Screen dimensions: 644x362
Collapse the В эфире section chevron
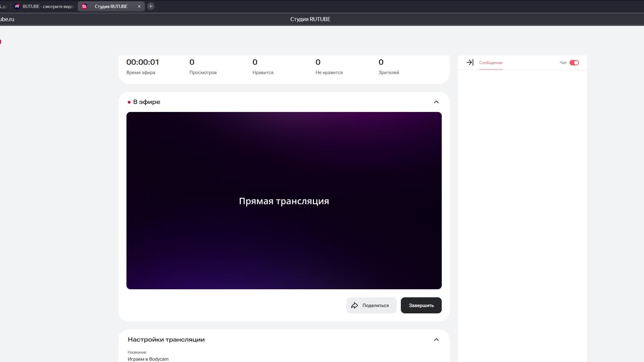point(436,102)
